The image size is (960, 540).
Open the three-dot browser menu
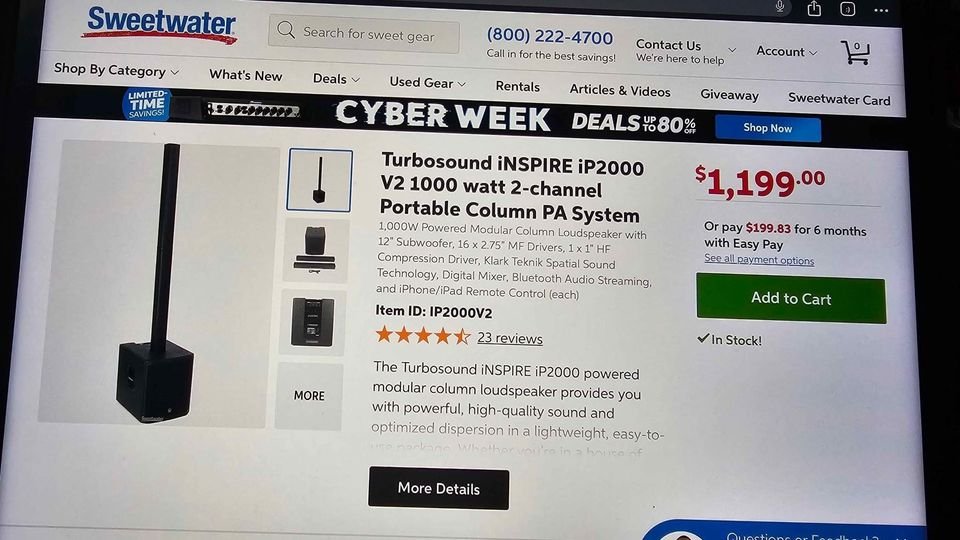coord(881,10)
